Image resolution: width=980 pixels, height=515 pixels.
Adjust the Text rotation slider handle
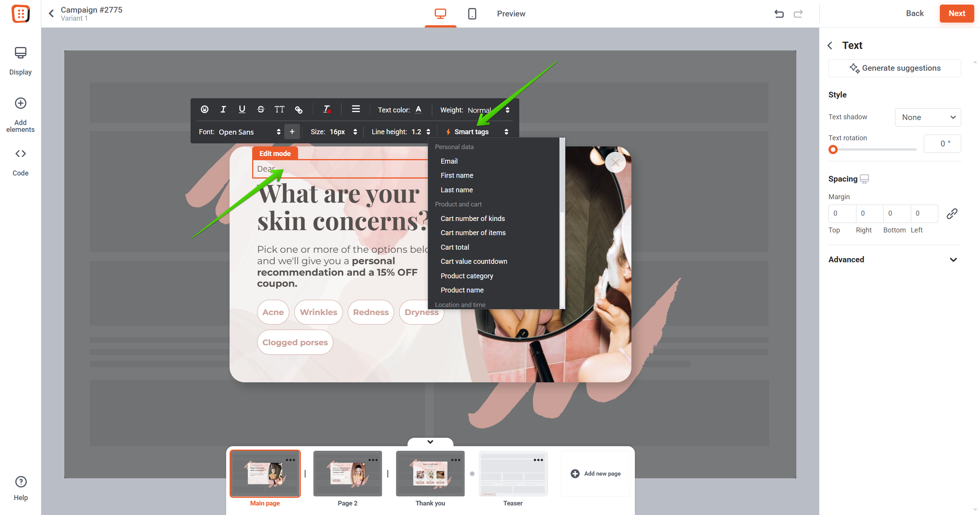833,149
